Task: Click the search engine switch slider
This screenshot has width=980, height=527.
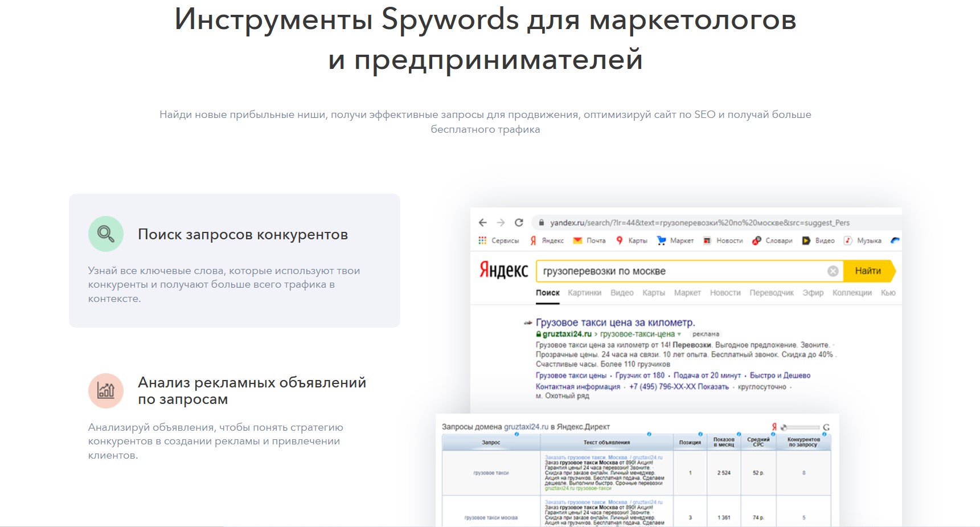Action: point(801,427)
